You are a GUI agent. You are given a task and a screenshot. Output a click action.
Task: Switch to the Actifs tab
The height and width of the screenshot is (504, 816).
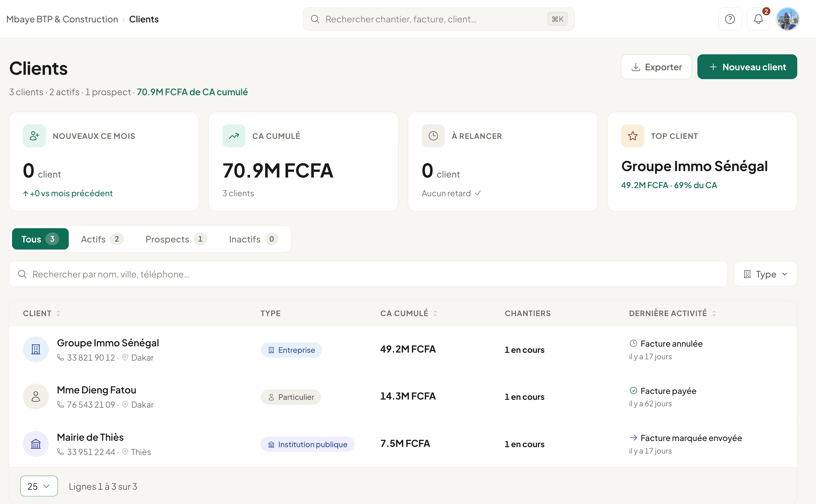(x=102, y=239)
